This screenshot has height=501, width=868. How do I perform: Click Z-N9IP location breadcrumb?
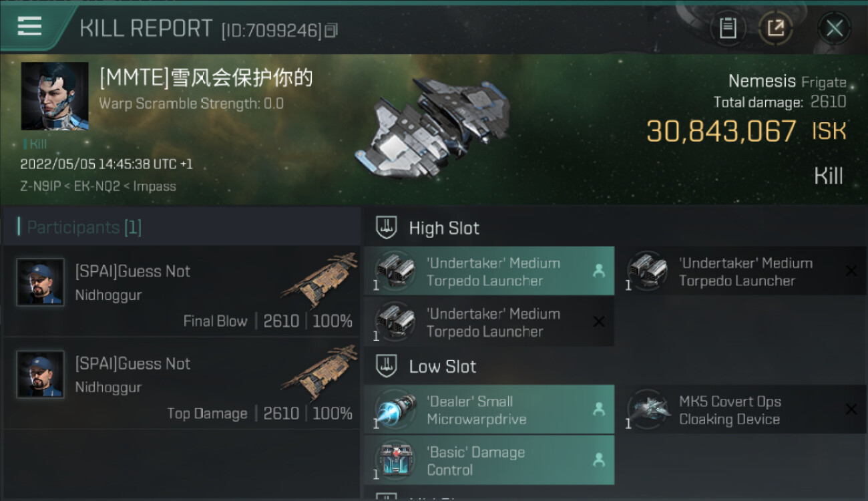coord(40,186)
